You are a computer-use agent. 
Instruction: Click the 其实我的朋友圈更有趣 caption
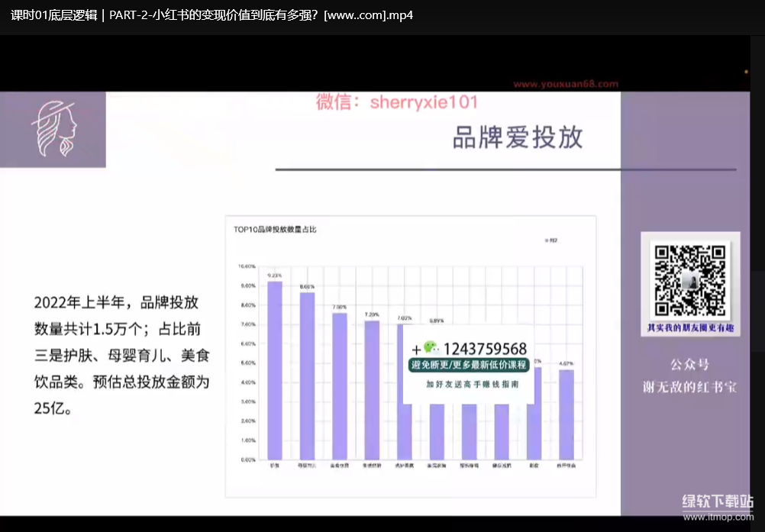coord(690,327)
